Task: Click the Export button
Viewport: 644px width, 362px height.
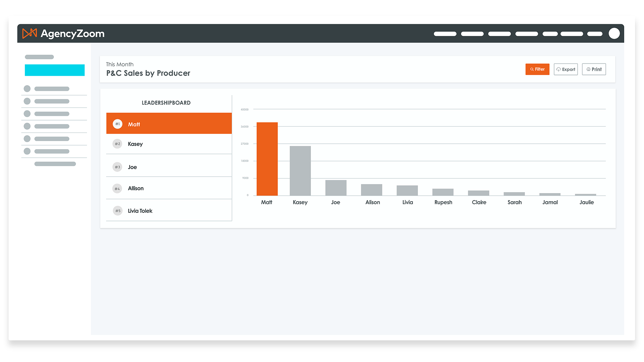Action: point(566,69)
